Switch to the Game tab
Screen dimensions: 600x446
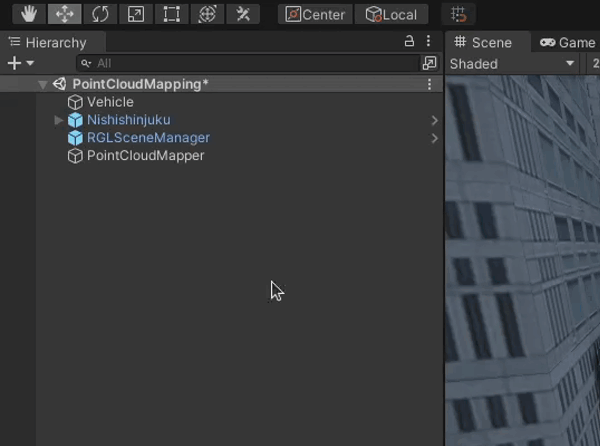568,42
